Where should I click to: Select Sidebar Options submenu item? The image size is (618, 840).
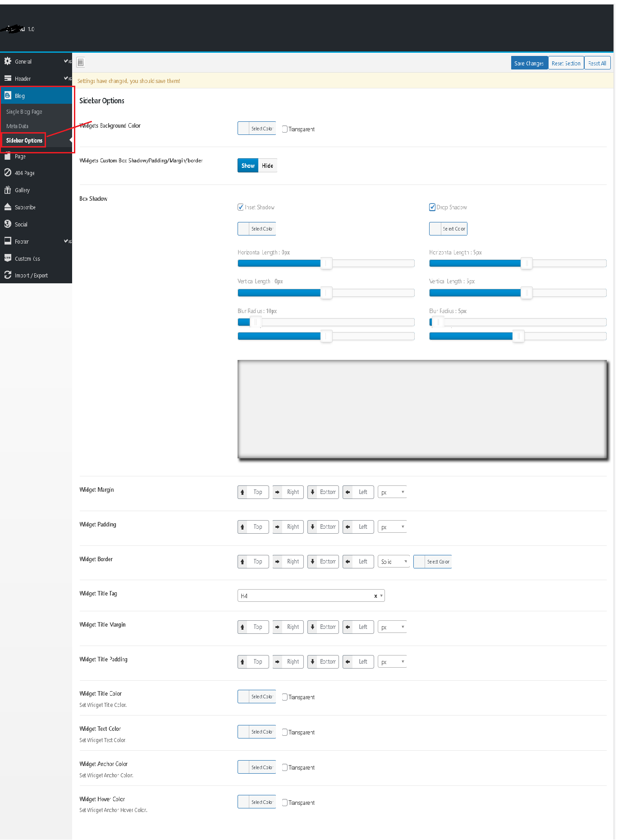(x=24, y=140)
